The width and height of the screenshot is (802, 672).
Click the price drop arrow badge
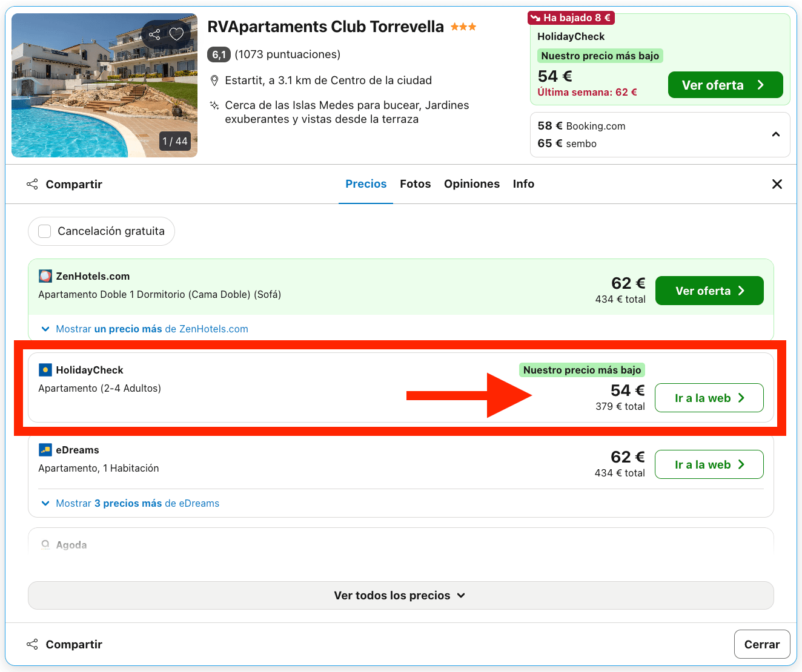click(571, 18)
